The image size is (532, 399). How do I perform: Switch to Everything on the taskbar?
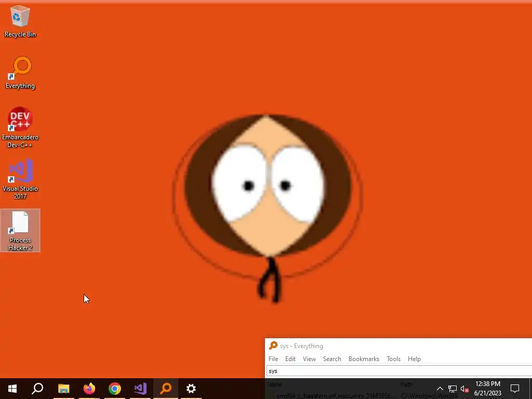point(166,389)
